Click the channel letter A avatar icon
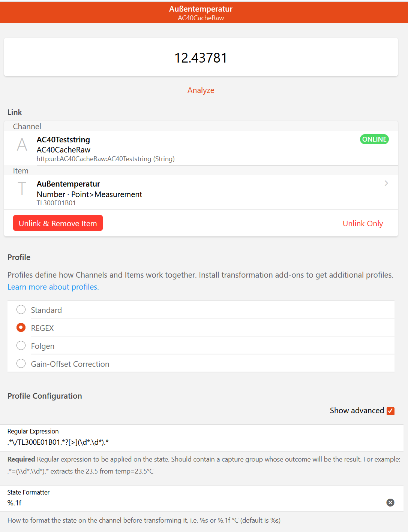This screenshot has height=532, width=408. tap(22, 145)
